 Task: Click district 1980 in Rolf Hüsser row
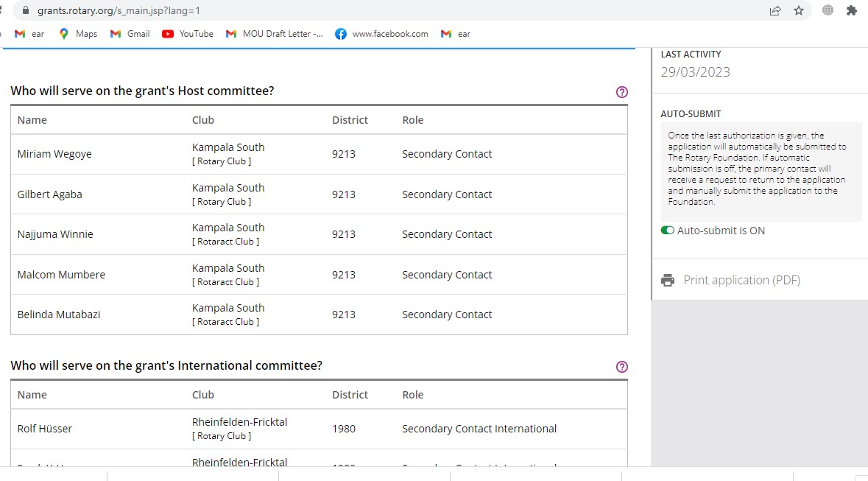pos(344,429)
